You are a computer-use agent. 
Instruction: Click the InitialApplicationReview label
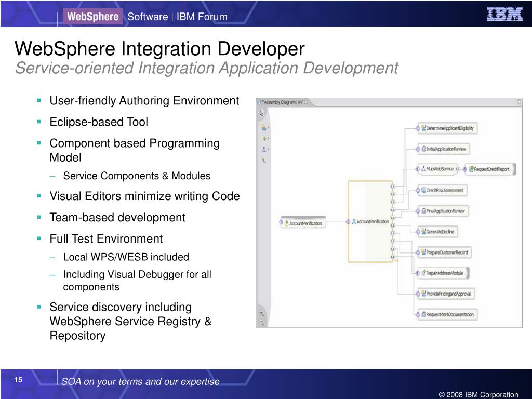coord(446,149)
